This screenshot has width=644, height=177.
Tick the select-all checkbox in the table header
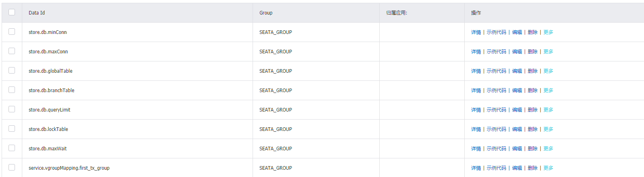click(x=12, y=12)
